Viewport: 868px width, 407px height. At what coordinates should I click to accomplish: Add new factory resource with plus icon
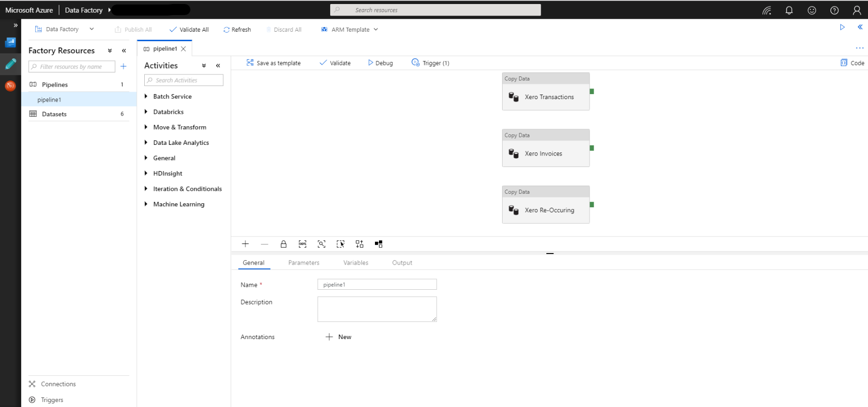[124, 66]
